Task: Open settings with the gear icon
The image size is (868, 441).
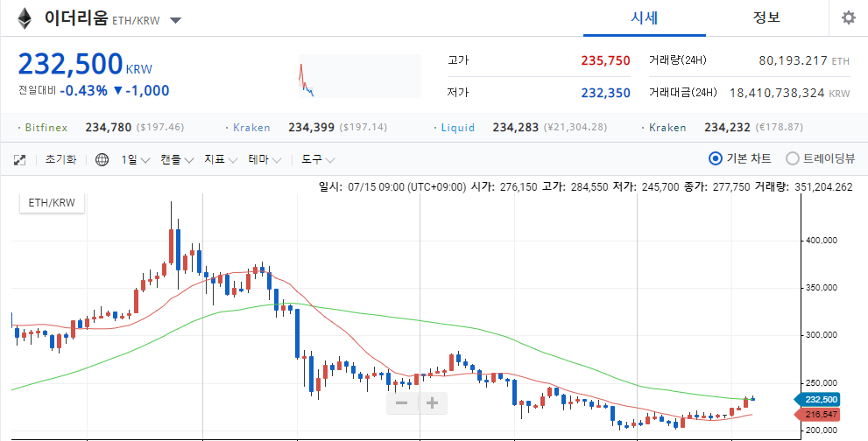Action: tap(848, 18)
